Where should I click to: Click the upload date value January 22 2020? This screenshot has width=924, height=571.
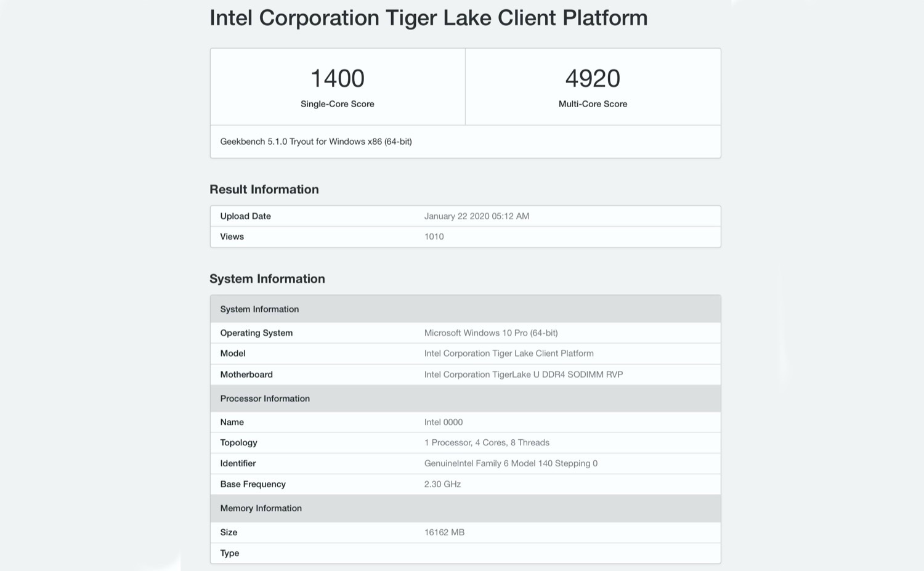[476, 216]
